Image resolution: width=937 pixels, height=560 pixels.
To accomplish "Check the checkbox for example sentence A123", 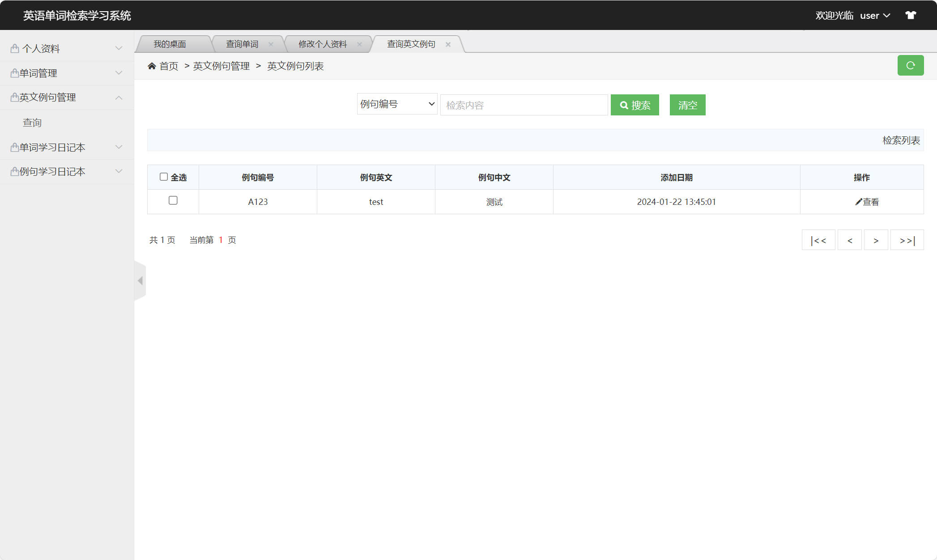I will [x=173, y=201].
